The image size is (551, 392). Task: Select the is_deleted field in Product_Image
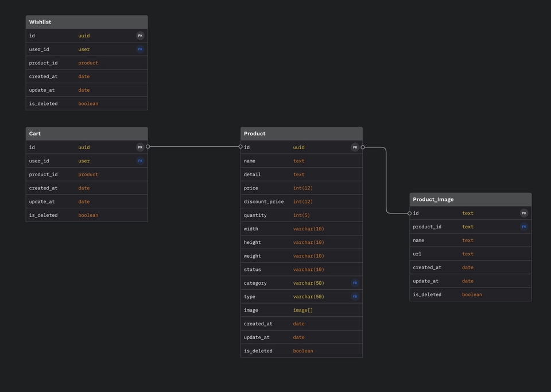pyautogui.click(x=471, y=294)
